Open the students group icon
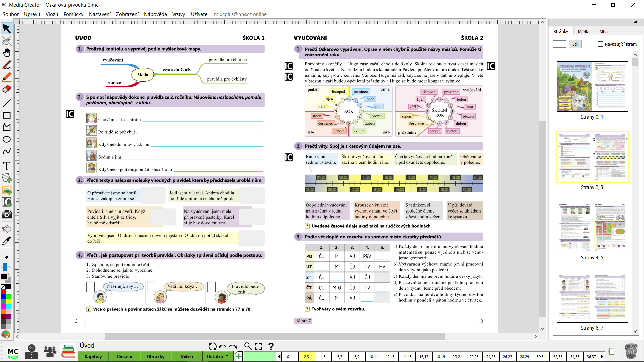 pyautogui.click(x=50, y=351)
